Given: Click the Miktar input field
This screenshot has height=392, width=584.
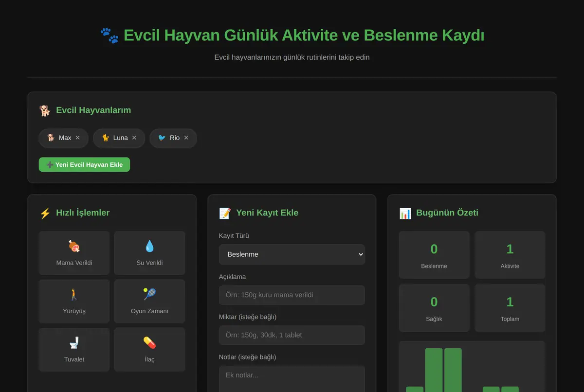Looking at the screenshot, I should click(292, 335).
